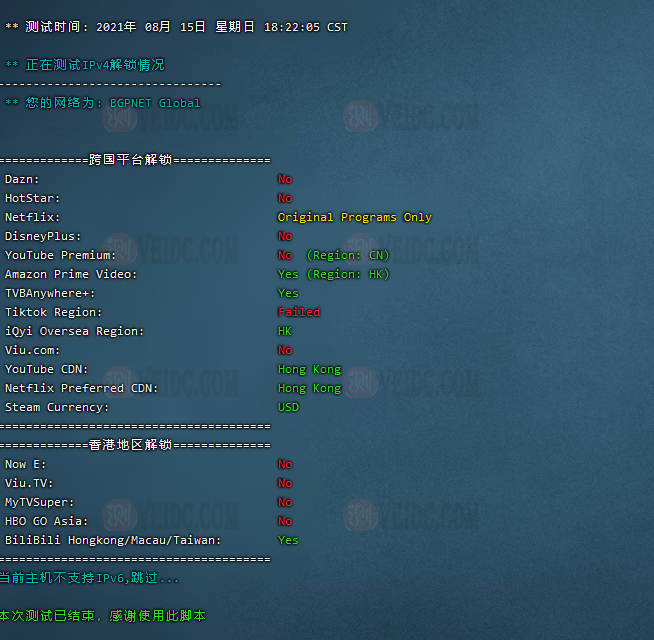Click the red 'No' result for Dazn

coord(285,179)
